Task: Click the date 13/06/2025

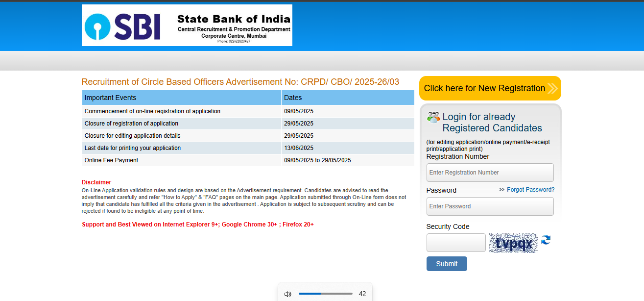Action: click(x=299, y=148)
